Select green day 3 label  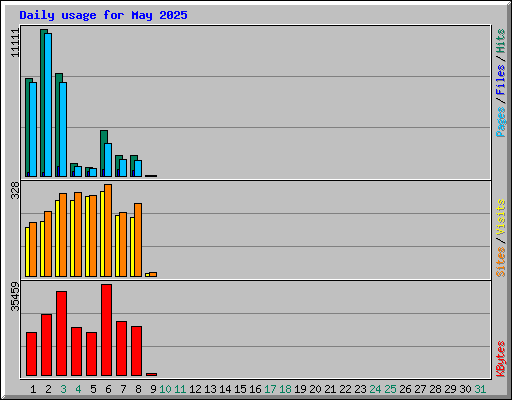point(63,389)
